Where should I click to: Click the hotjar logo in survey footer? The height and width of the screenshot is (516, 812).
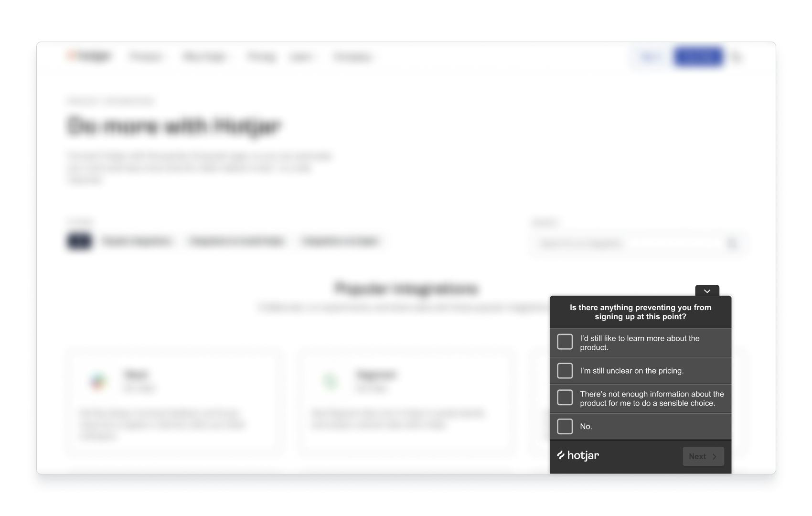click(x=578, y=455)
